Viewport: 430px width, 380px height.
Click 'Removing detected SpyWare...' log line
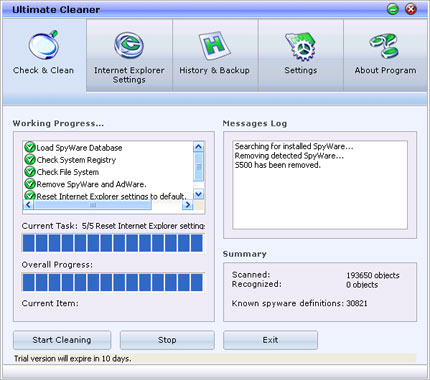[289, 156]
